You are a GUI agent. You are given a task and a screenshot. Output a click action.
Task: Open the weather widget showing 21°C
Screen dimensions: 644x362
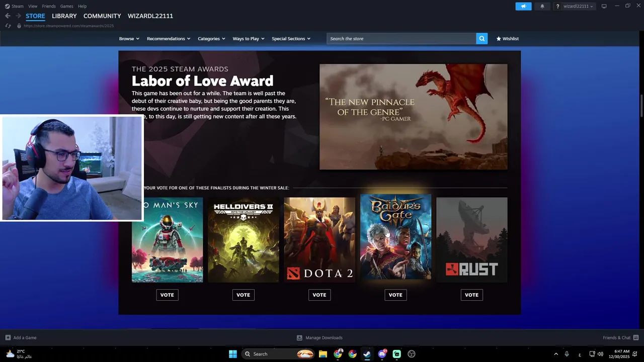point(19,354)
